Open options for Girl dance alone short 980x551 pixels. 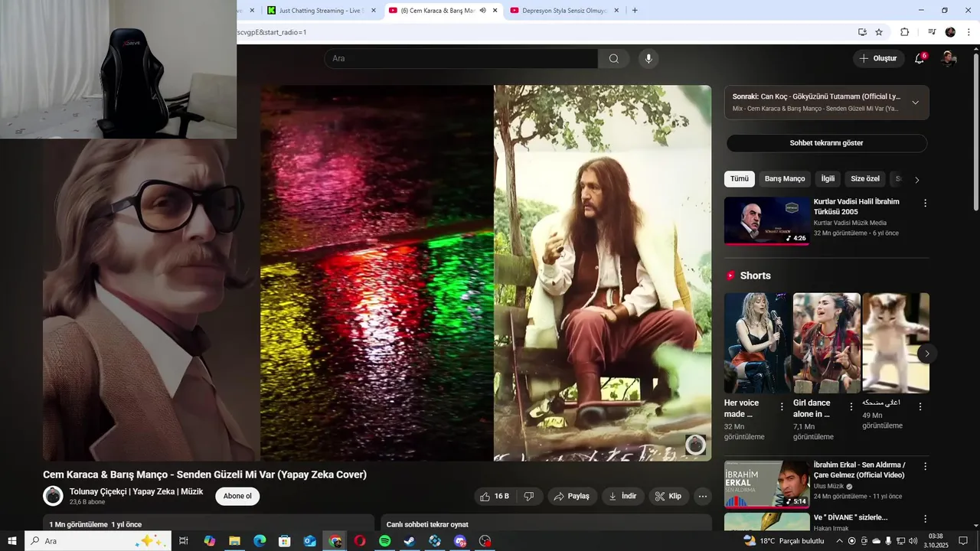pyautogui.click(x=851, y=407)
